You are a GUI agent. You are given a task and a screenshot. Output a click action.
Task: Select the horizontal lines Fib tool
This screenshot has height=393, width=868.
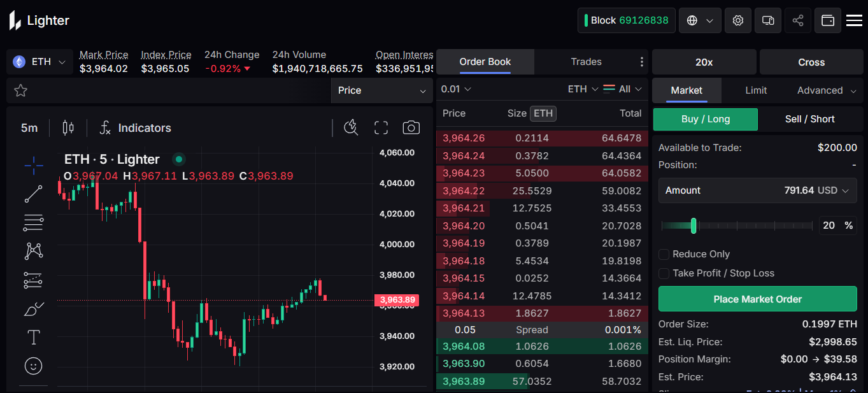34,223
